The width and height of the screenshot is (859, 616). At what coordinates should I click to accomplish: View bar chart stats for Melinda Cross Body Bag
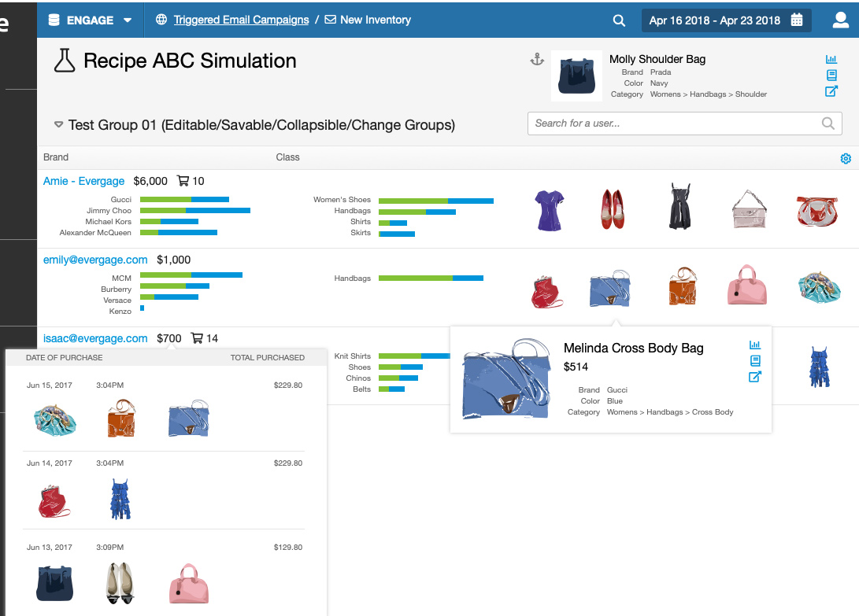coord(755,345)
